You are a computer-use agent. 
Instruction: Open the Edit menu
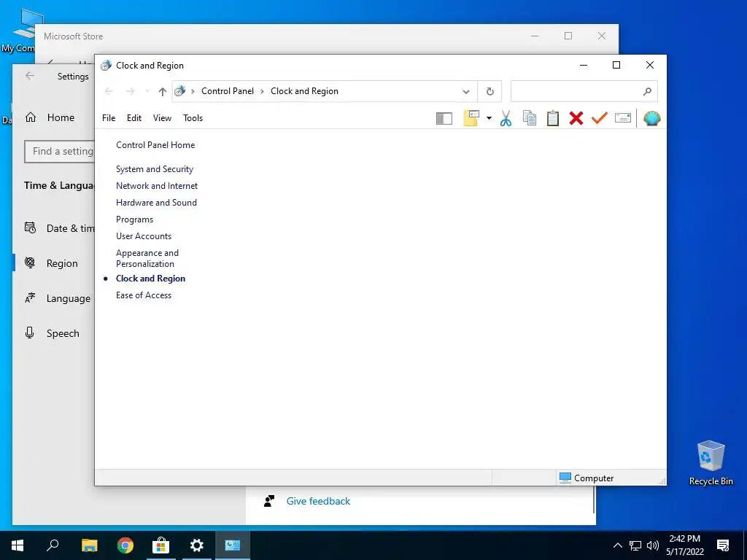click(x=134, y=118)
